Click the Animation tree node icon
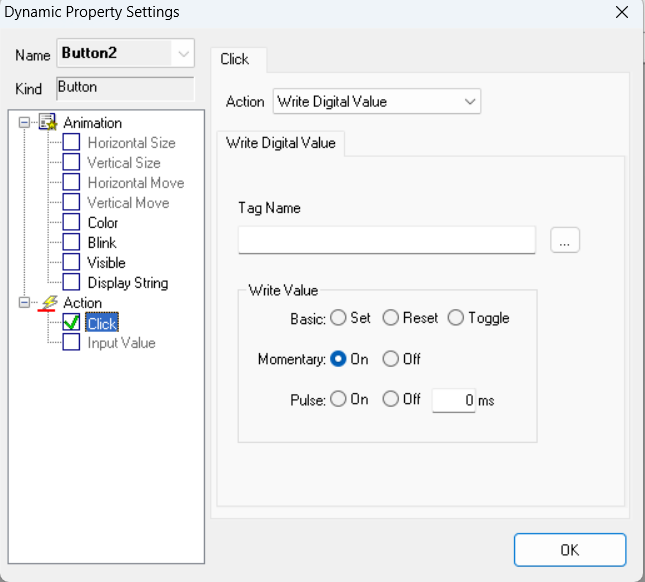This screenshot has height=582, width=645. 48,123
